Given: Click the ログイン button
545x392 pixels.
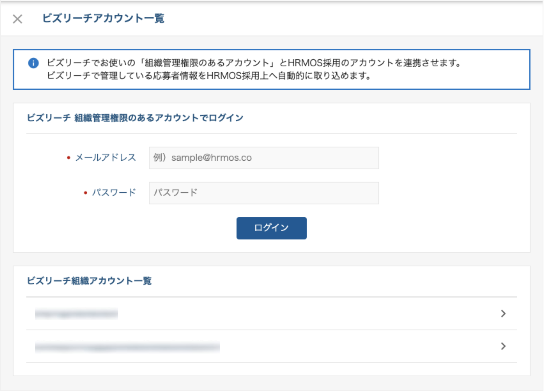Looking at the screenshot, I should coord(272,228).
